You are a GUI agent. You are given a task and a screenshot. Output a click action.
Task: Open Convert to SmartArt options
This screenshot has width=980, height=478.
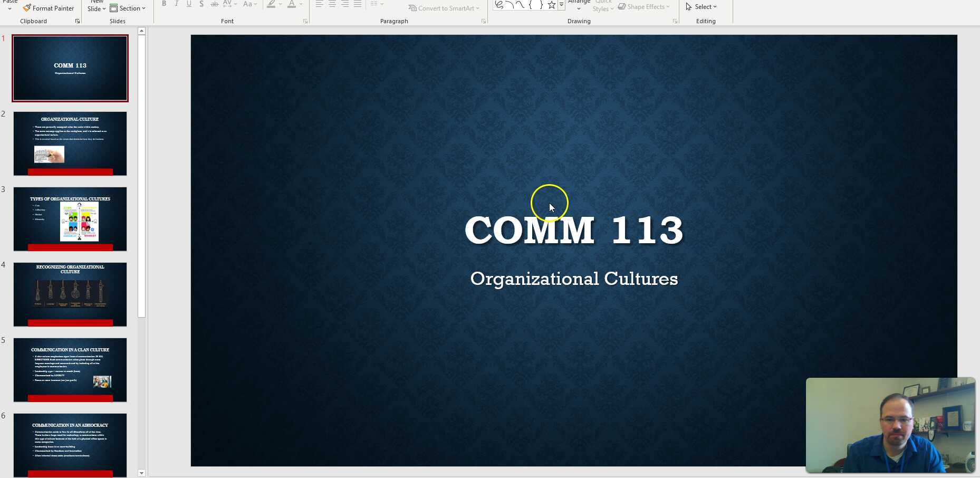coord(444,8)
